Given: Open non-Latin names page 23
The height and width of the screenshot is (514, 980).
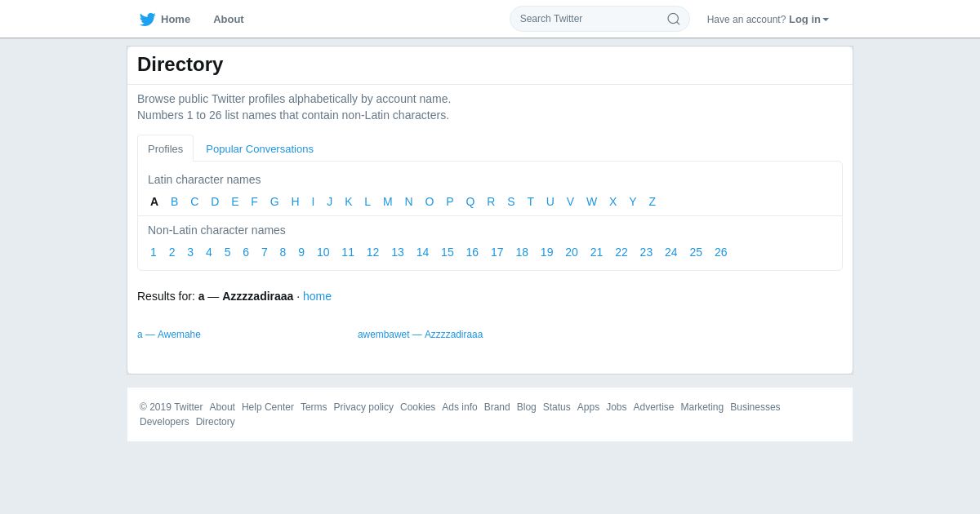Looking at the screenshot, I should (x=646, y=252).
